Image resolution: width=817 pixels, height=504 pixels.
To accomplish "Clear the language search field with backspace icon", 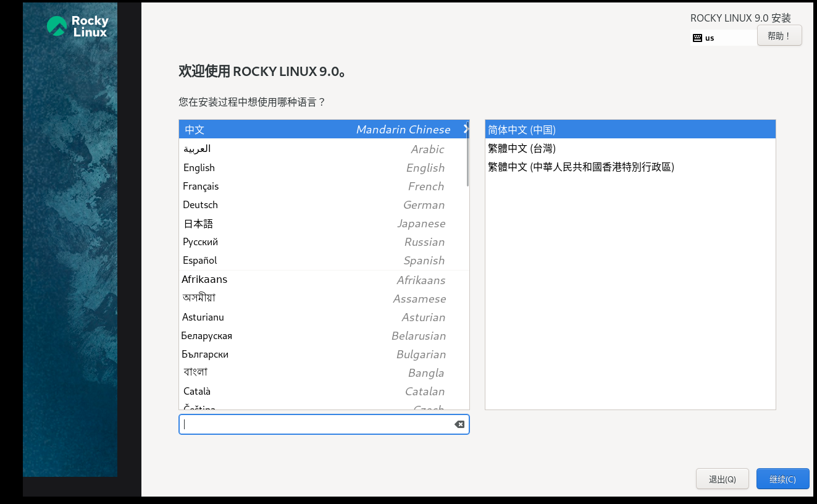I will point(459,424).
